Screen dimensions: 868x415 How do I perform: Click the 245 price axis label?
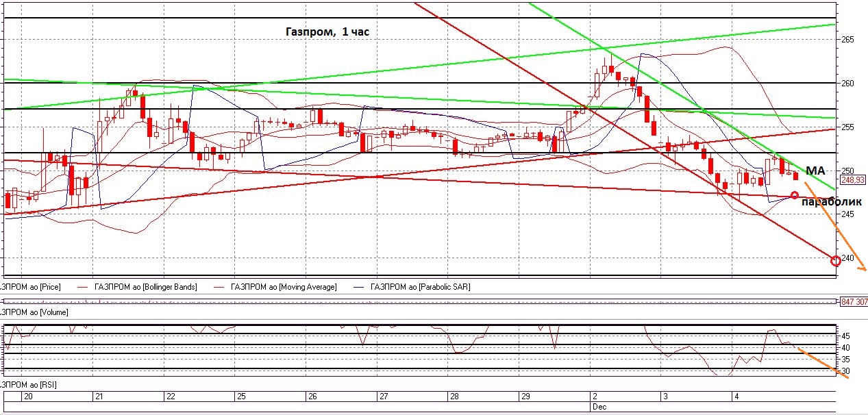[x=848, y=215]
